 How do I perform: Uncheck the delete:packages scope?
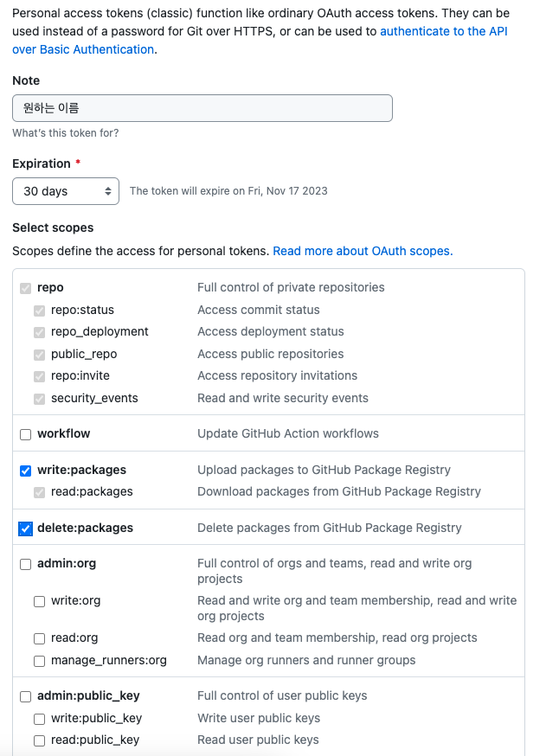tap(26, 529)
